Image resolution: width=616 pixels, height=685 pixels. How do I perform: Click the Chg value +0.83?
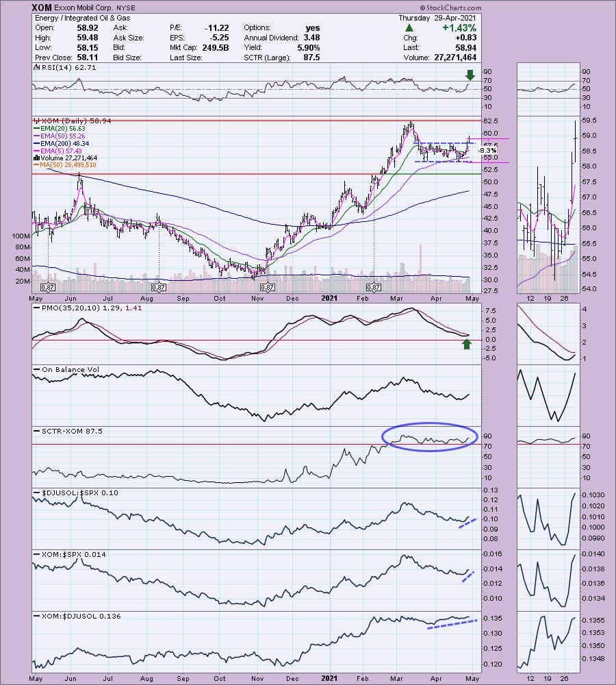pos(466,38)
